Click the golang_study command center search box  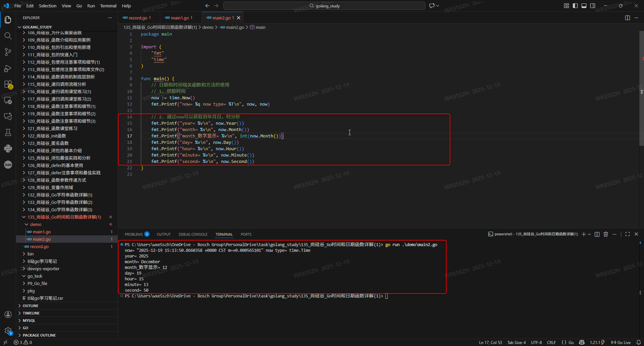[x=324, y=6]
